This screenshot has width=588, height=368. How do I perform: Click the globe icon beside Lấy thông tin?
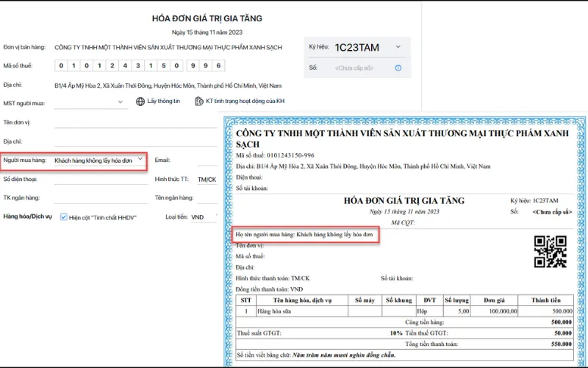140,102
